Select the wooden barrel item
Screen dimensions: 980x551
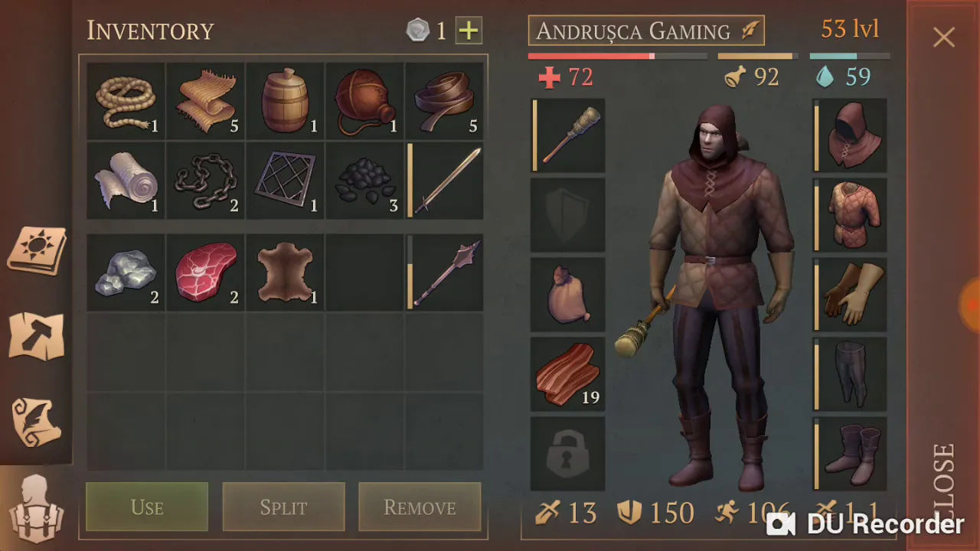click(286, 101)
